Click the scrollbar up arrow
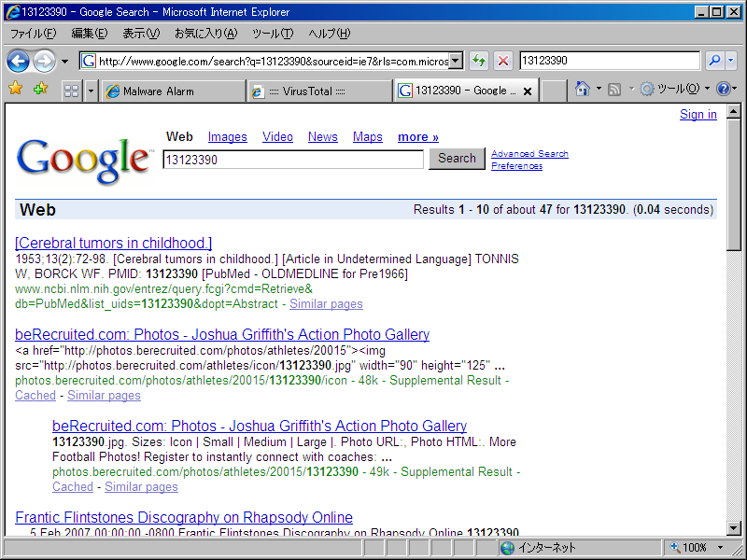Screen dimensions: 747x560 pos(734,112)
